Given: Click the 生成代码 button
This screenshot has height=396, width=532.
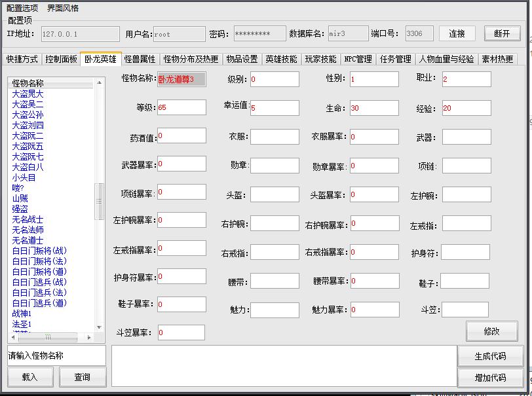Looking at the screenshot, I should (491, 356).
